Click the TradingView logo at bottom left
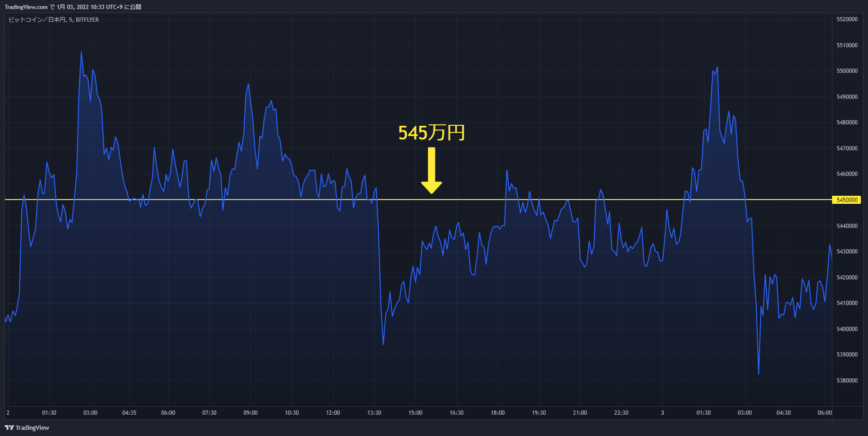Screen dimensions: 868x436 pyautogui.click(x=27, y=427)
